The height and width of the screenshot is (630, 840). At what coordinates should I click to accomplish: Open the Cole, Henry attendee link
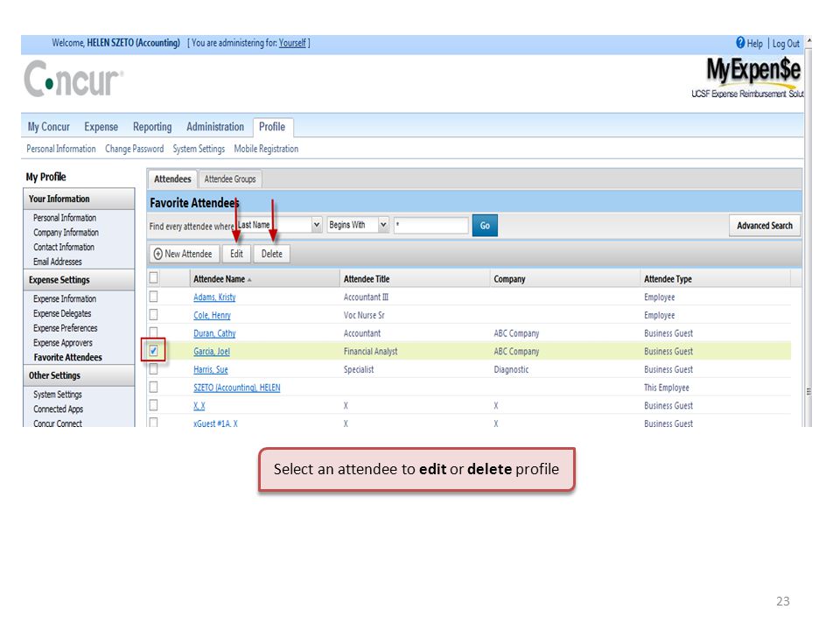[x=212, y=315]
